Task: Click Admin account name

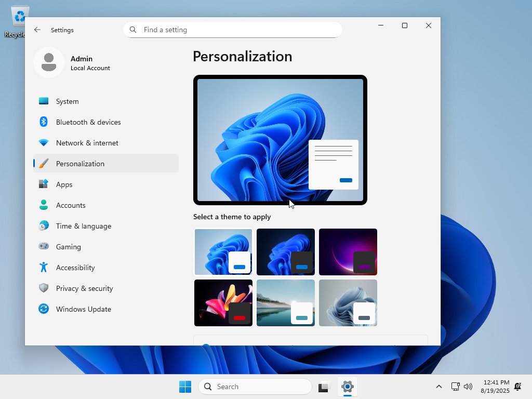Action: 82,59
